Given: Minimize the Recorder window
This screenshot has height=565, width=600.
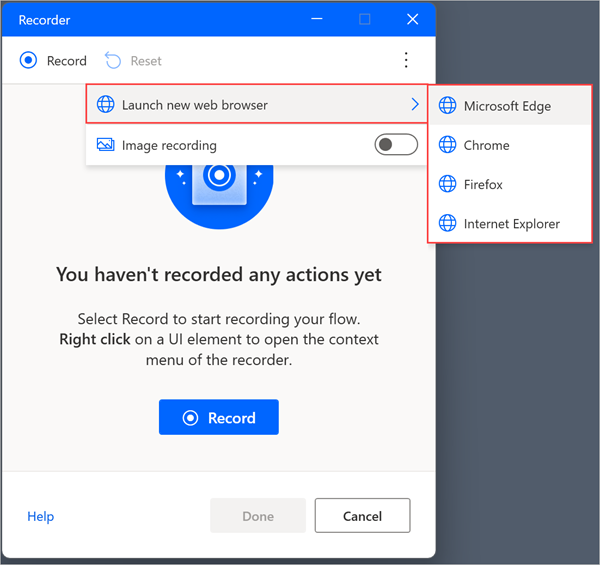Looking at the screenshot, I should [317, 19].
